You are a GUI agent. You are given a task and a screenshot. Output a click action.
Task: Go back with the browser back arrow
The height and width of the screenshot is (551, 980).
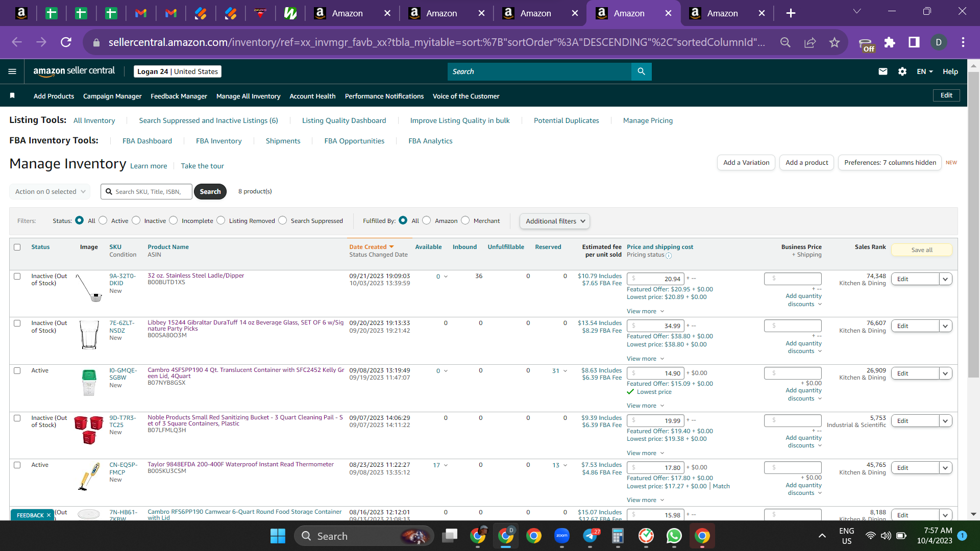click(x=17, y=42)
